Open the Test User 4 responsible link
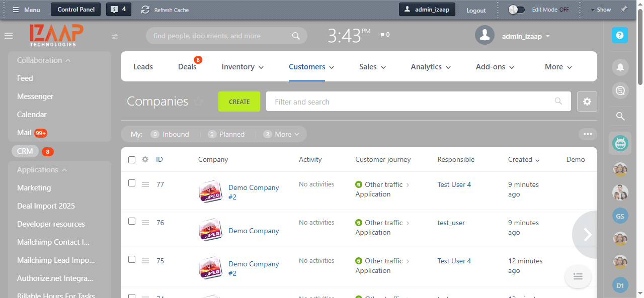The width and height of the screenshot is (644, 298). click(x=454, y=184)
